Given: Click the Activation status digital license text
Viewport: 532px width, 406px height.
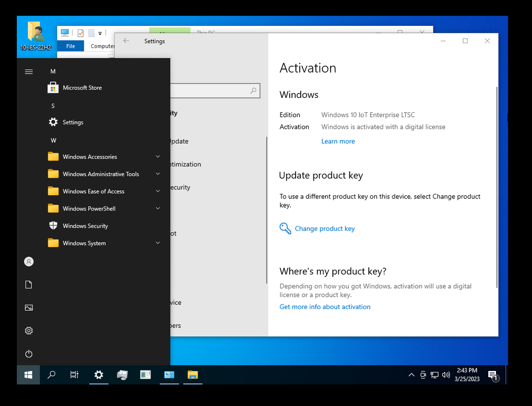Looking at the screenshot, I should point(383,127).
